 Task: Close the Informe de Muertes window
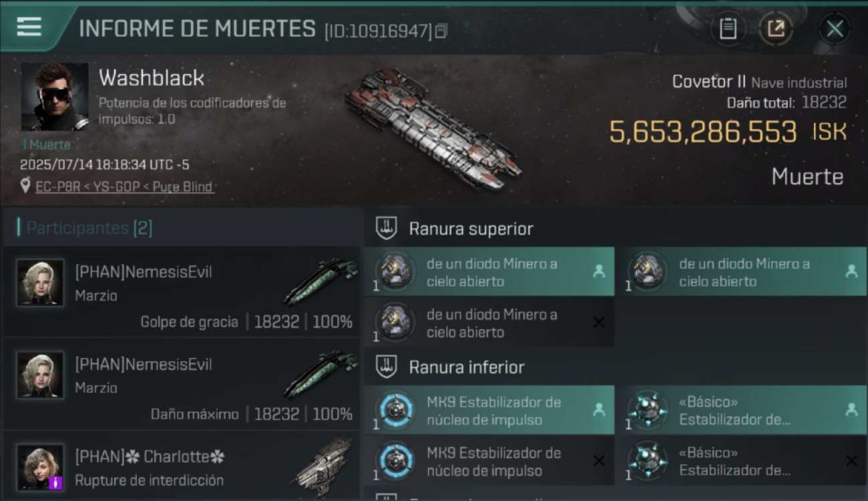835,29
